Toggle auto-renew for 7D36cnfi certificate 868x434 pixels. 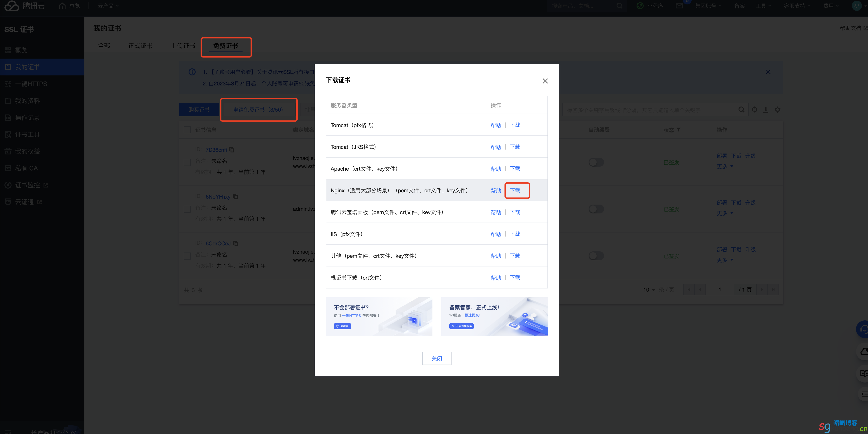(596, 162)
